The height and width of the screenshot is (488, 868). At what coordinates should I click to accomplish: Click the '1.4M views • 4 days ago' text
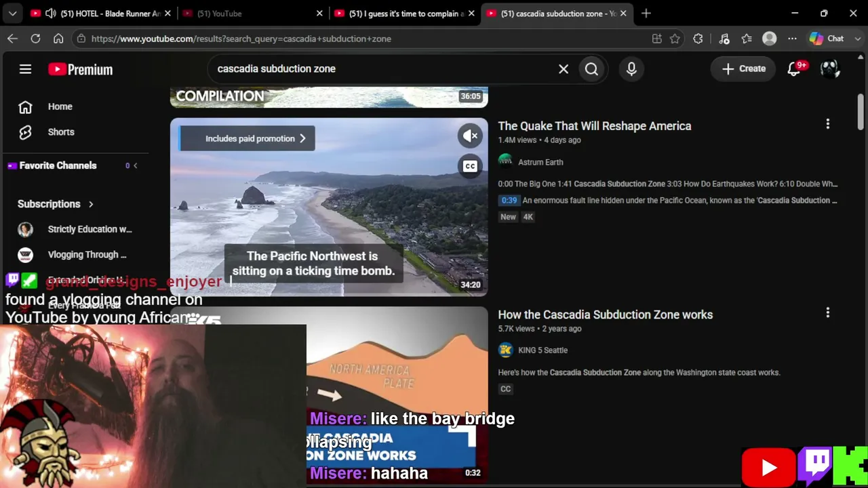[540, 140]
